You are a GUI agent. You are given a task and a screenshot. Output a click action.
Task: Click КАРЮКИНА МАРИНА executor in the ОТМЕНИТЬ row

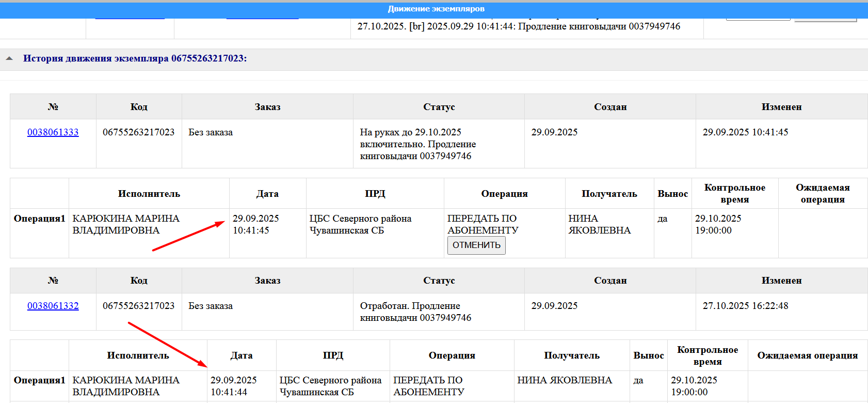point(126,225)
